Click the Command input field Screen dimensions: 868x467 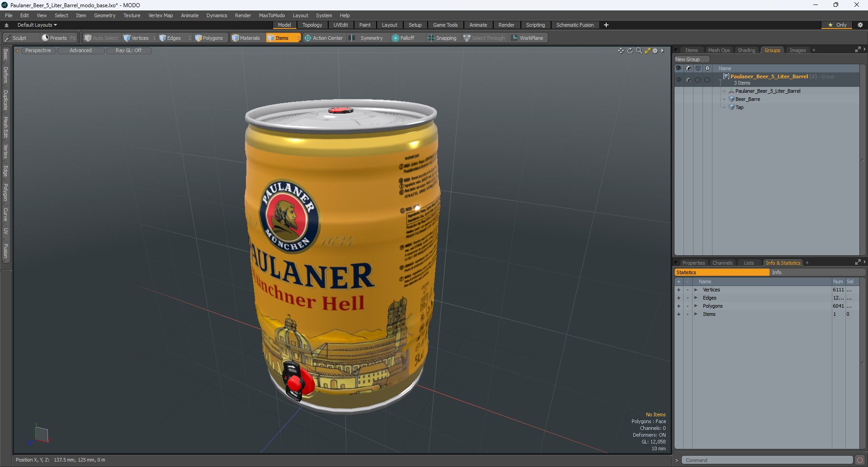[x=767, y=460]
